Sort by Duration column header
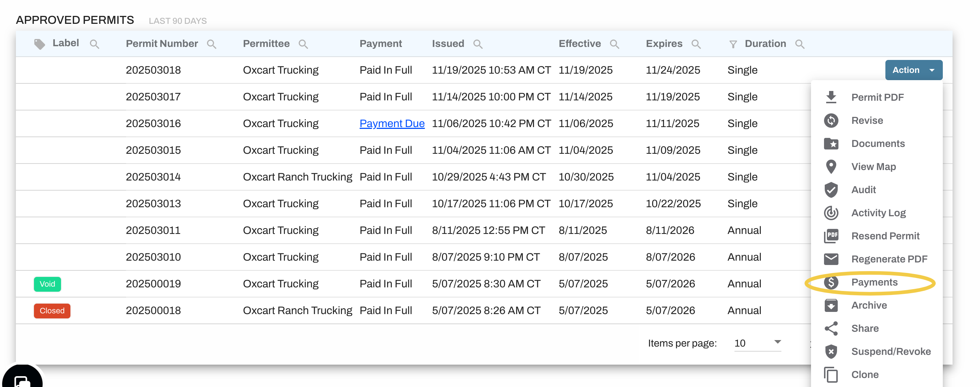 (x=765, y=44)
